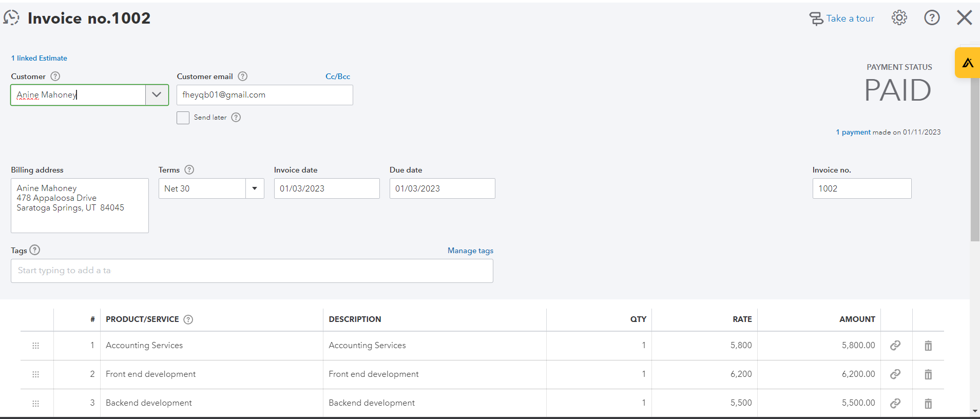This screenshot has height=419, width=980.
Task: Delete the Accounting Services line item
Action: point(928,346)
